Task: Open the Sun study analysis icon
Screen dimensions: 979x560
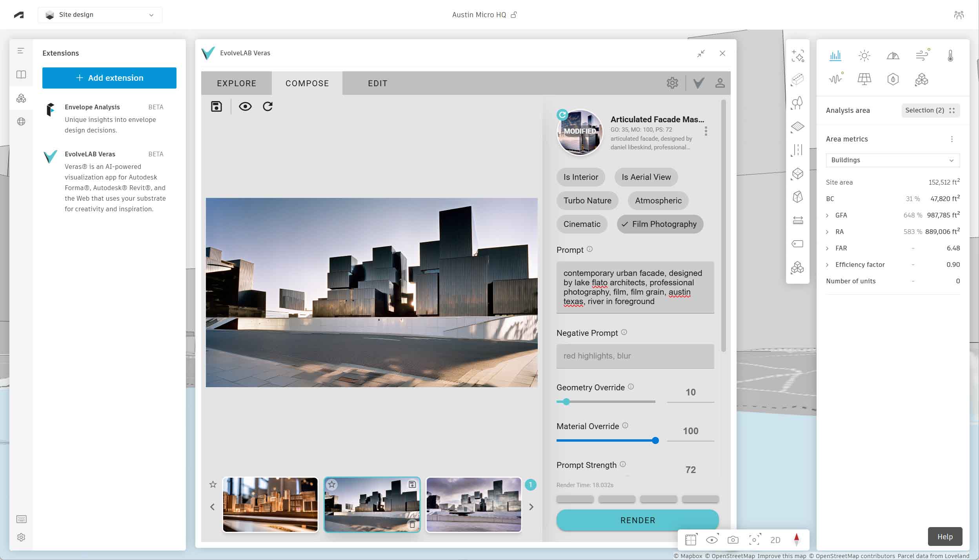Action: coord(864,56)
